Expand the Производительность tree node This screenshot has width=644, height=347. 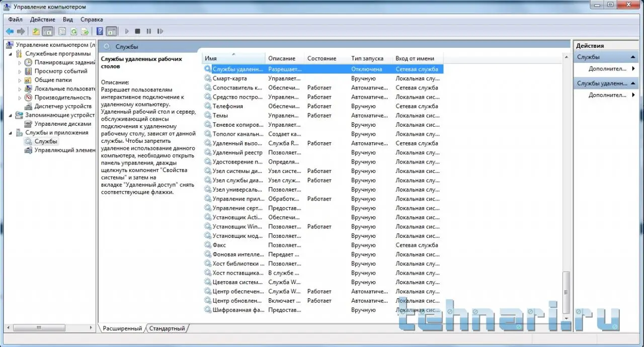click(x=20, y=98)
